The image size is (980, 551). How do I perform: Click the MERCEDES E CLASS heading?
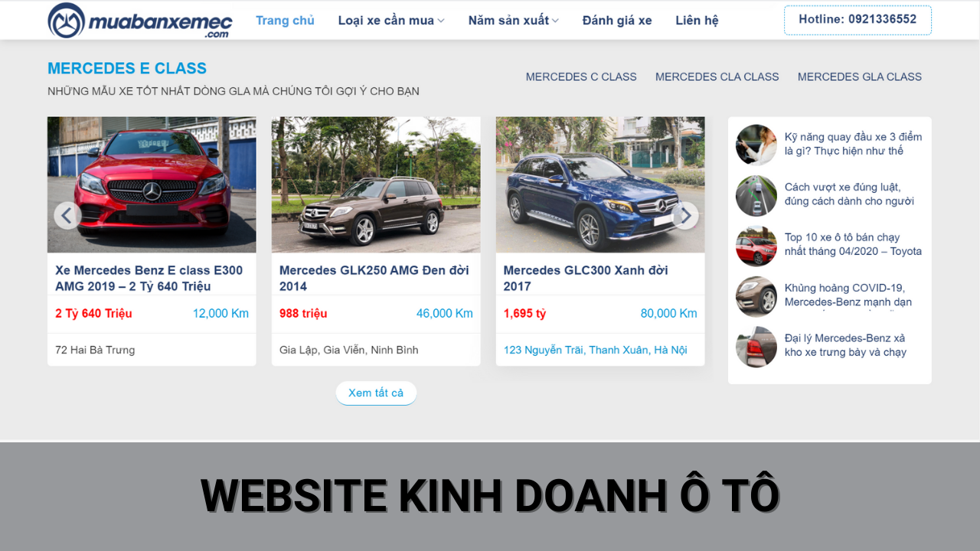point(127,68)
